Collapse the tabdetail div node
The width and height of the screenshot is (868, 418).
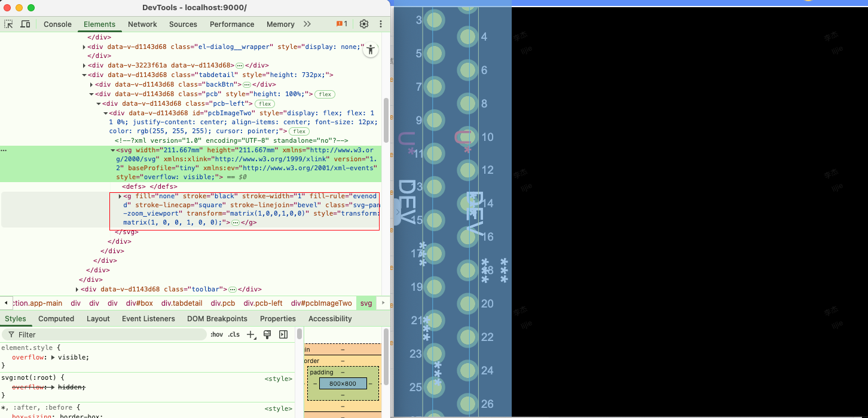click(x=84, y=75)
